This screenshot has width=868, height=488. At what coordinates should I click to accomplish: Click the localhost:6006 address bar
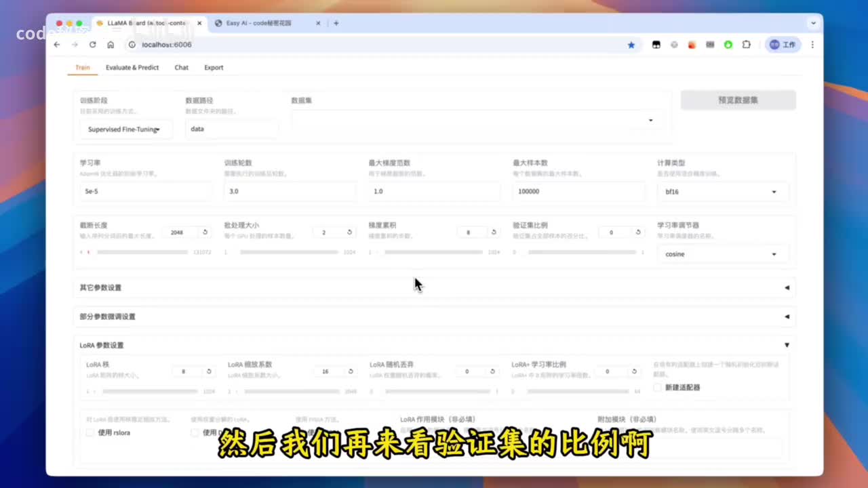click(380, 45)
